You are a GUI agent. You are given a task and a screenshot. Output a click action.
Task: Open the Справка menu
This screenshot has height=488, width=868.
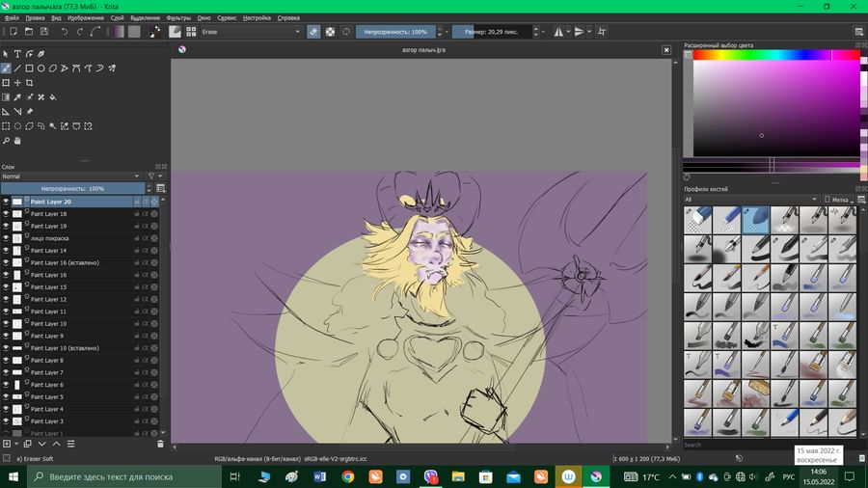[x=288, y=17]
